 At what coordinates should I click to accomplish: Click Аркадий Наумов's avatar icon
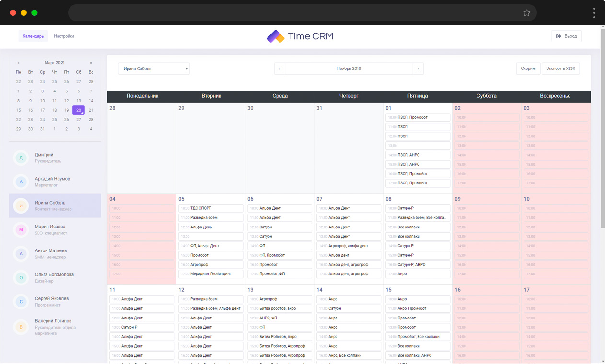[21, 182]
